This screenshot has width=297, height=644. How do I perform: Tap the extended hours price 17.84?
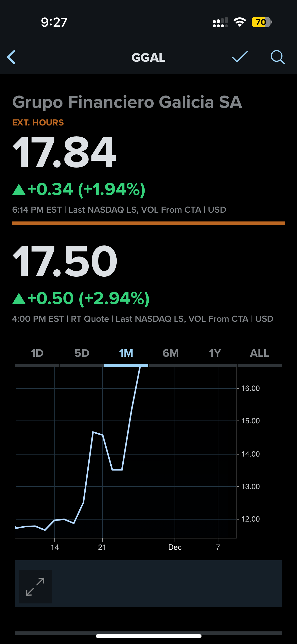coord(64,152)
